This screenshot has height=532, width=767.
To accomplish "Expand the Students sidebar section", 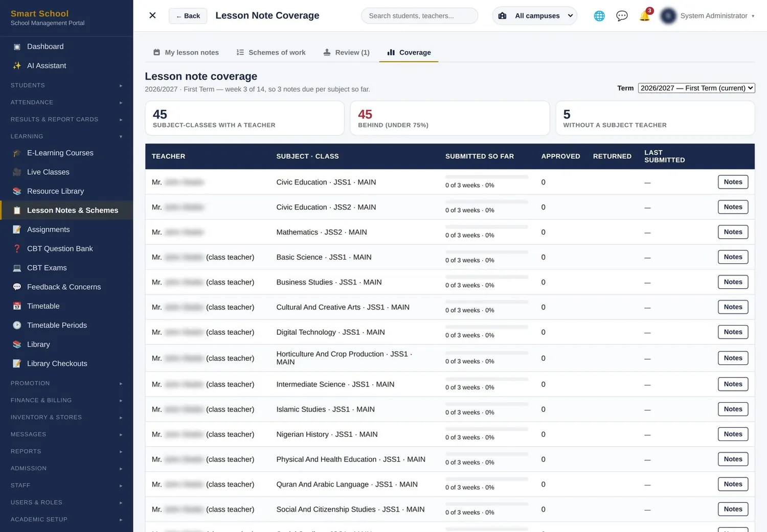I will point(66,85).
